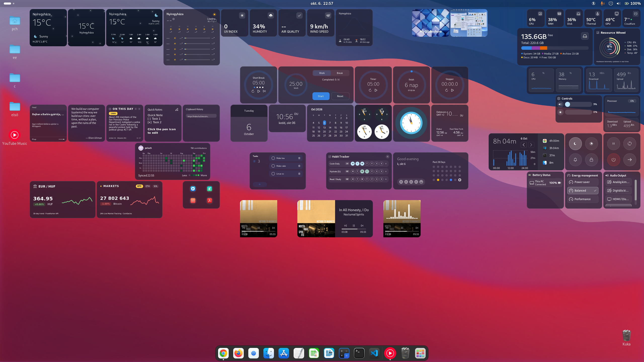Start the Stopper with the play icon
Screen dimensions: 644x362
452,90
